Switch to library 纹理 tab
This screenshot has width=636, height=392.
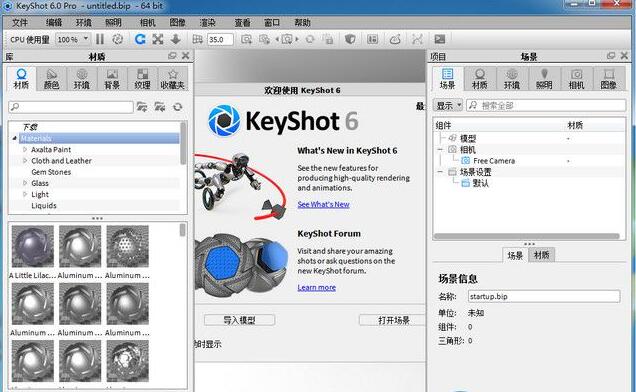click(x=142, y=79)
